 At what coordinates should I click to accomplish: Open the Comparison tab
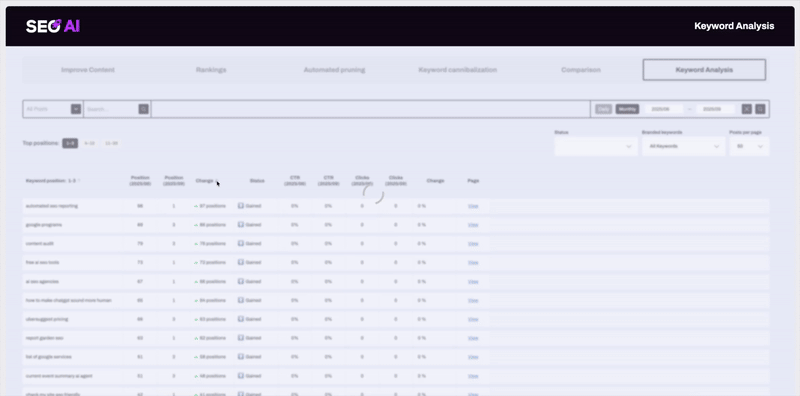581,70
